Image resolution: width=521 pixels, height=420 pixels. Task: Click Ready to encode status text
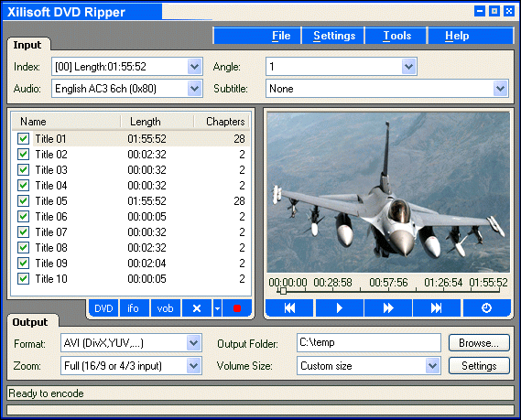[x=46, y=393]
